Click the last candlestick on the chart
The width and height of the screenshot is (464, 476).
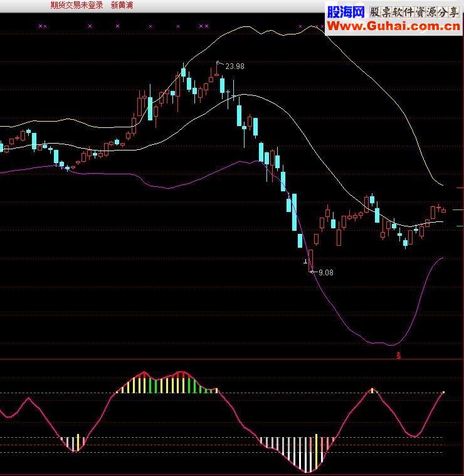(x=443, y=210)
